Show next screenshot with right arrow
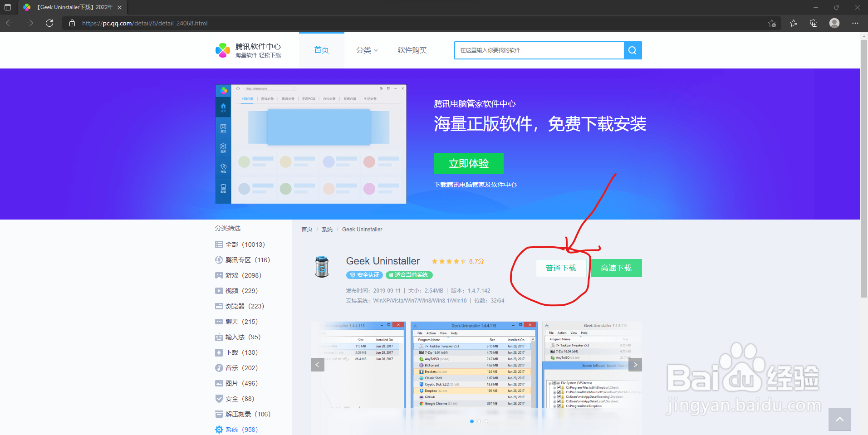Viewport: 868px width, 435px height. pyautogui.click(x=635, y=365)
